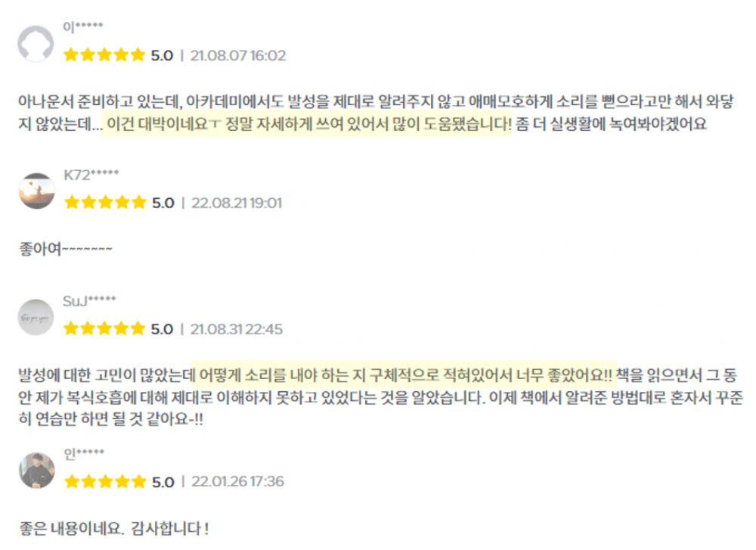Click the review date 22.01.26 17:36

pyautogui.click(x=237, y=481)
